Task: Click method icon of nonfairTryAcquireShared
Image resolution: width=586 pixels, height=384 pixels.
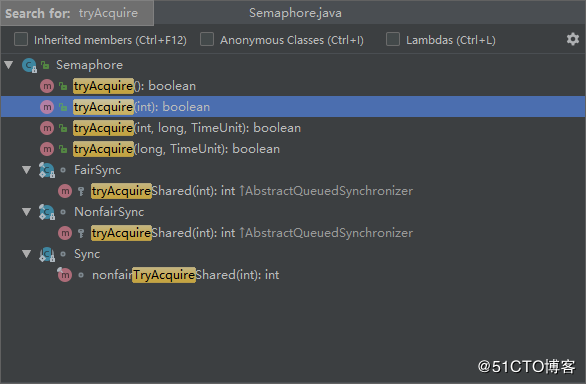Action: point(65,275)
